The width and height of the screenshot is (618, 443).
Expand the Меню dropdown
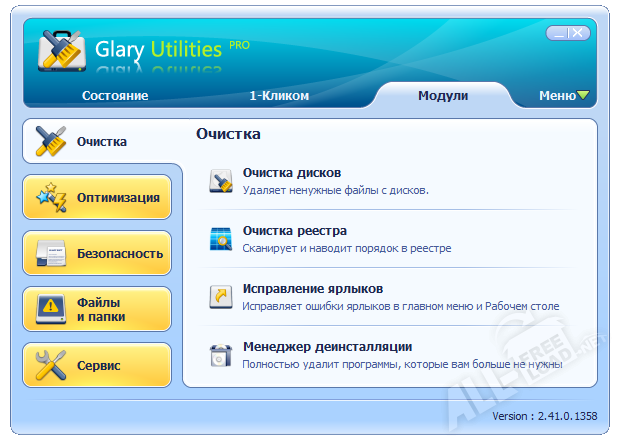coord(563,96)
